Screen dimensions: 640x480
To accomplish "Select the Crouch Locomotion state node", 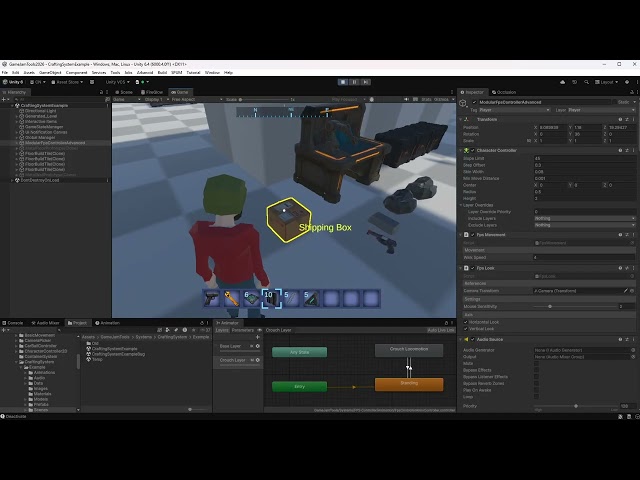I will tap(409, 350).
